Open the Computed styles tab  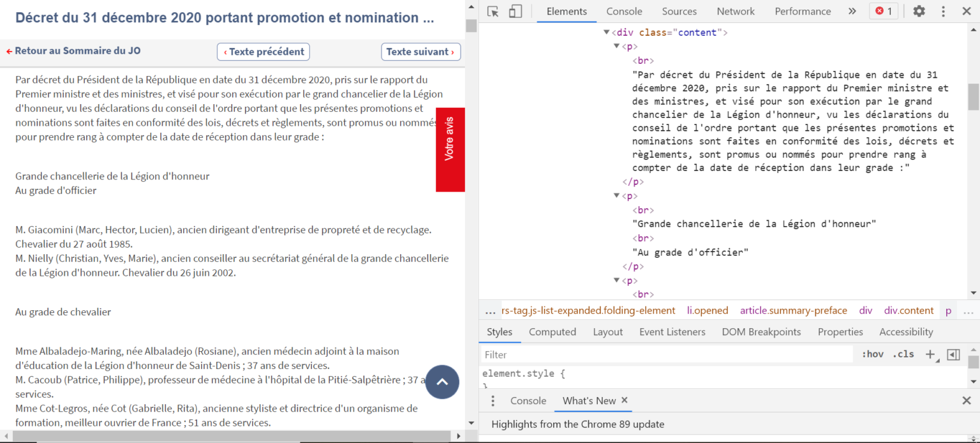pos(552,332)
